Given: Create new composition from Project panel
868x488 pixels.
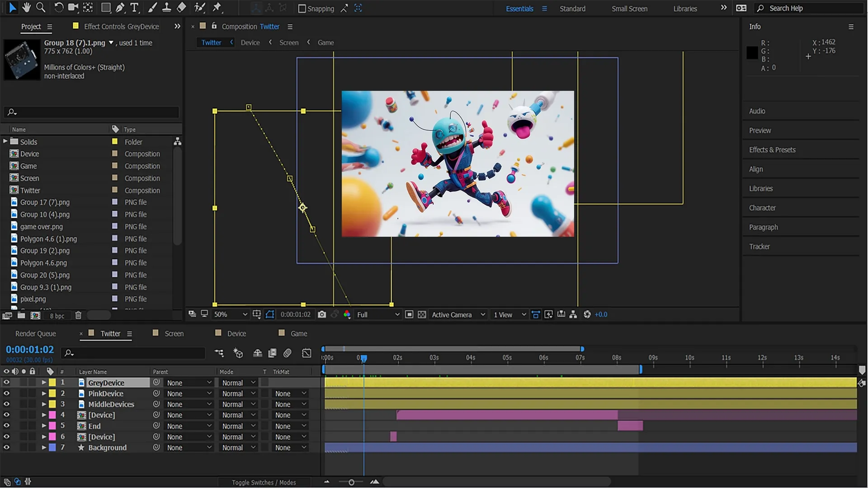Looking at the screenshot, I should pyautogui.click(x=35, y=315).
